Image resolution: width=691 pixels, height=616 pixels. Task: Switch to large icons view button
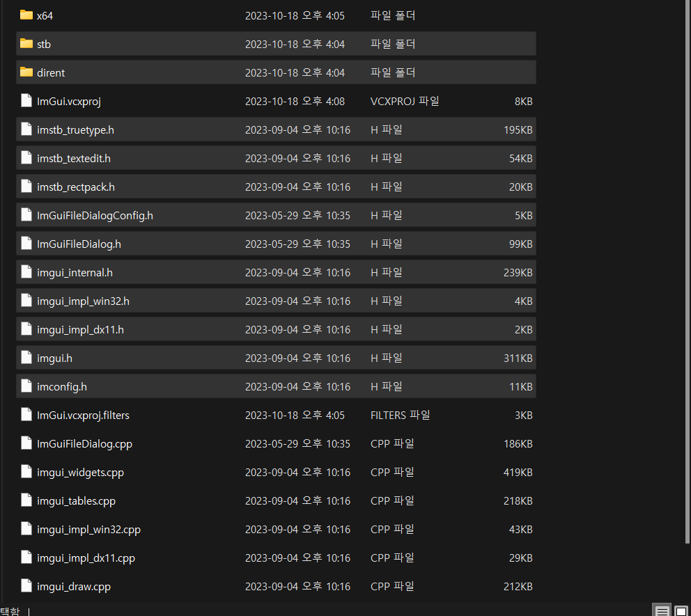(x=681, y=610)
